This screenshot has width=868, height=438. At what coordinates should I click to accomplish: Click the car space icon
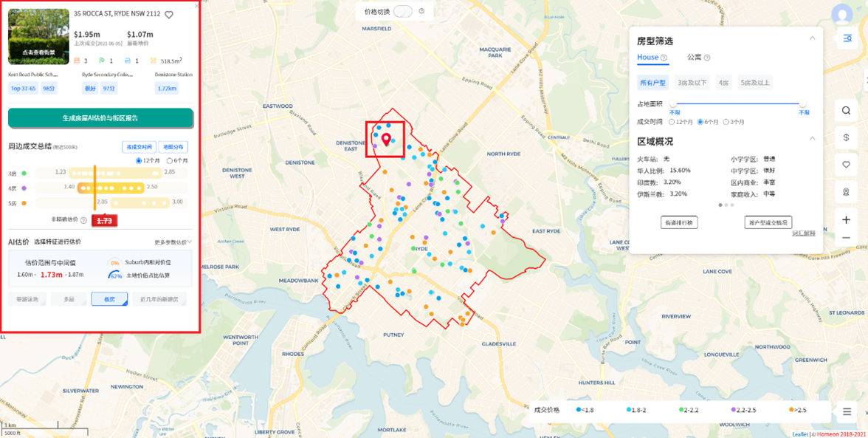coord(127,61)
